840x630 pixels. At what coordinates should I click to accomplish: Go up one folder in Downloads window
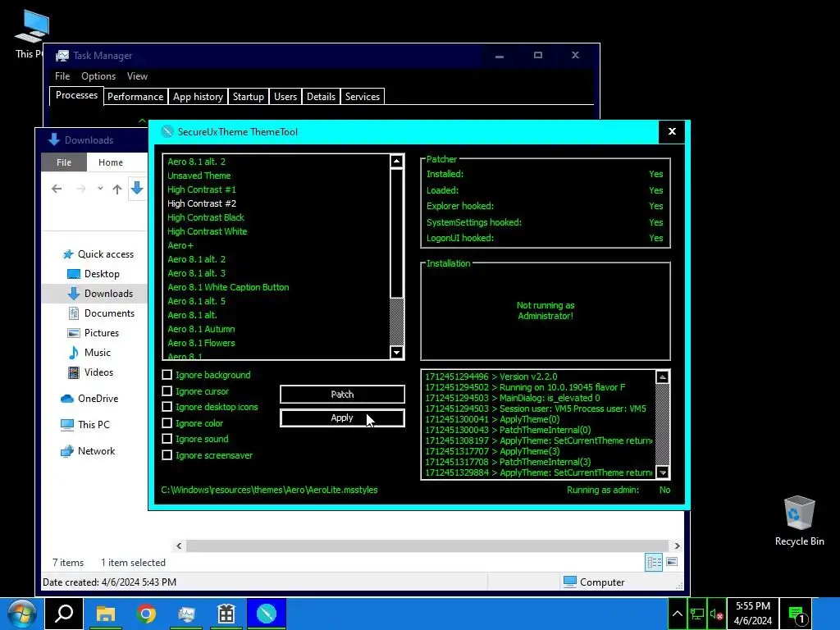[x=117, y=189]
